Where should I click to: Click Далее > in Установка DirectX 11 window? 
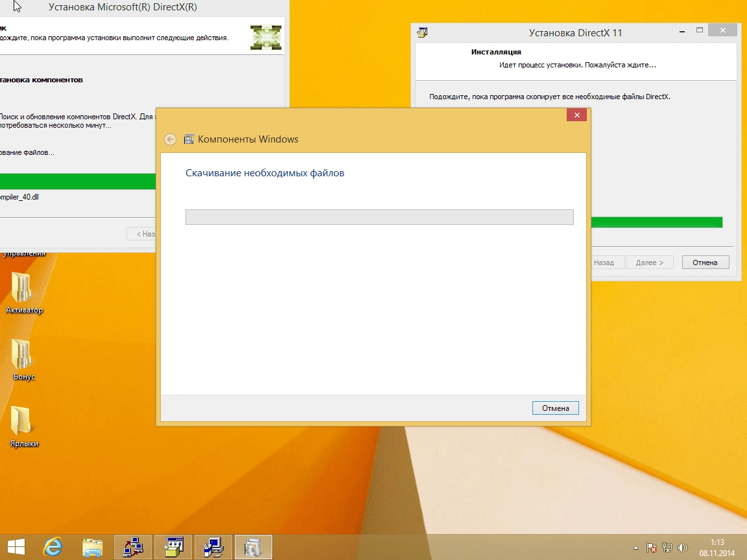pos(649,262)
